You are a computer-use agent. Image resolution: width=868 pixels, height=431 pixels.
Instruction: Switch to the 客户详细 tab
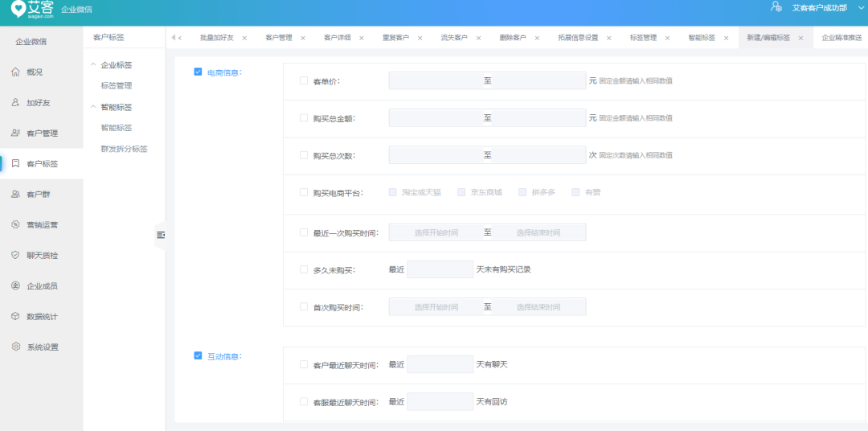click(337, 39)
